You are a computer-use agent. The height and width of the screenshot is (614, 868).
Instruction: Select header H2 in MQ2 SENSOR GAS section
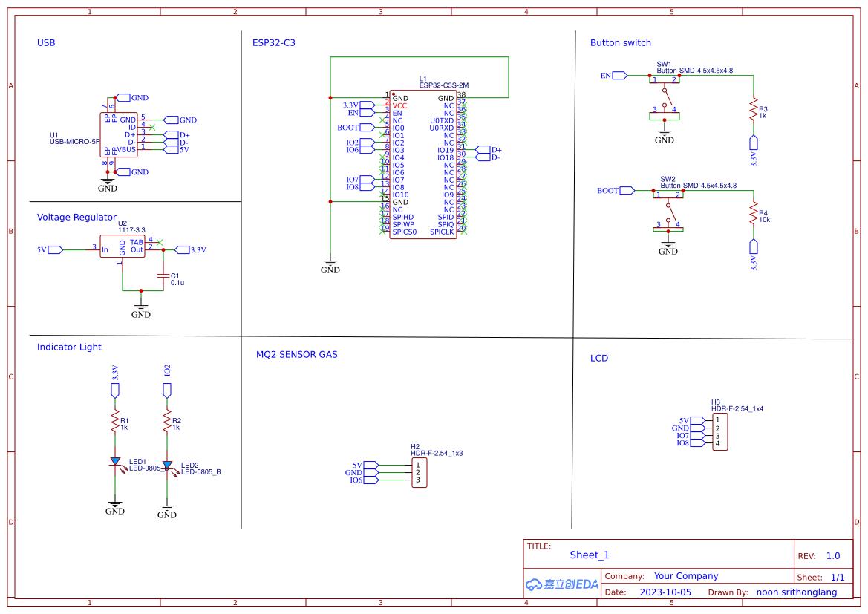point(420,472)
